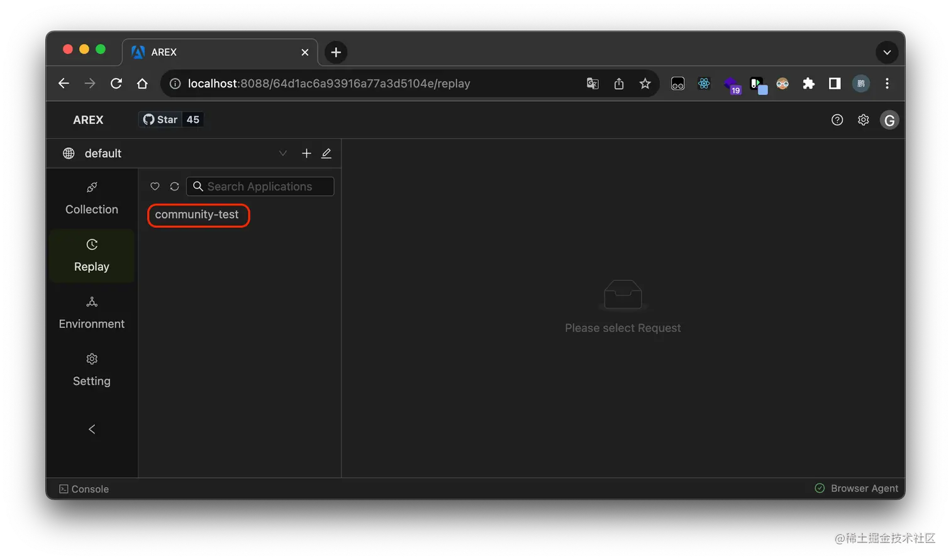Go to the browser home page
951x560 pixels.
coord(142,84)
